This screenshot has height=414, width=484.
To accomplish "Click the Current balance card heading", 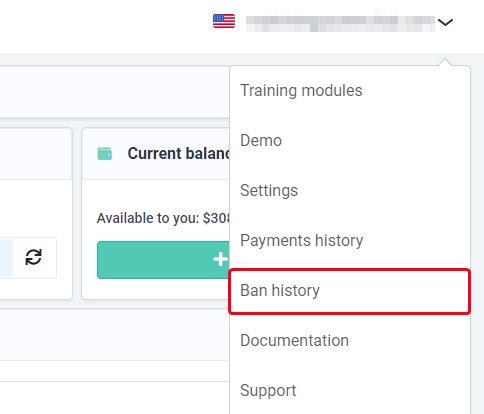I will 179,153.
